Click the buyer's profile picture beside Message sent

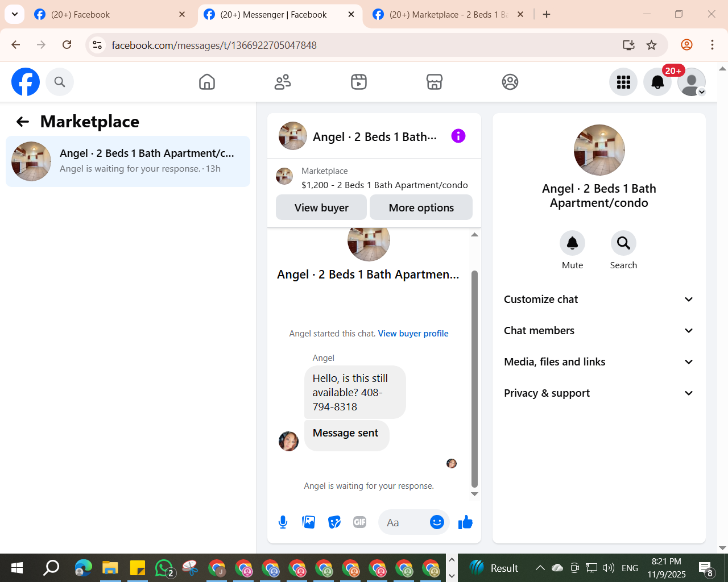pos(288,441)
